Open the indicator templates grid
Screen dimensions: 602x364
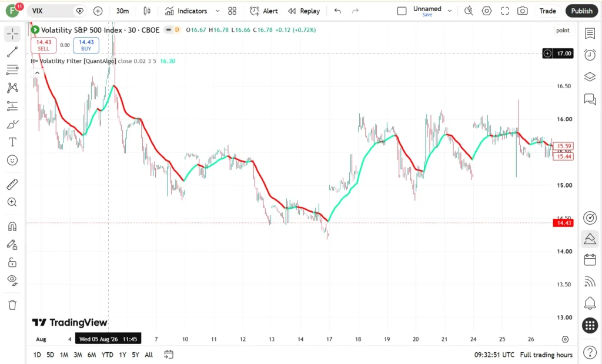pos(232,11)
